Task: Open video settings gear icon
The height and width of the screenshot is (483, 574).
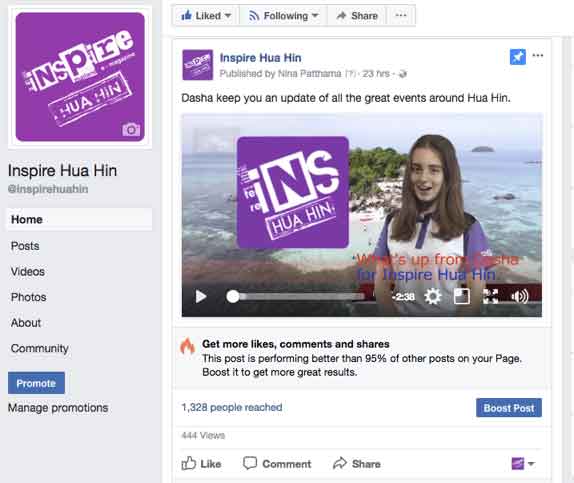Action: coord(433,296)
